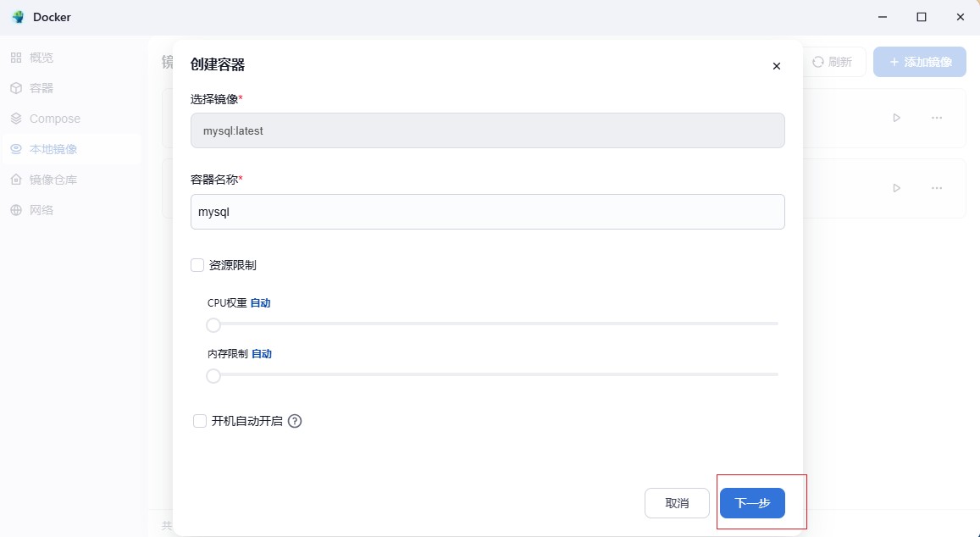Click the 镜像仓库 registry house icon
The height and width of the screenshot is (537, 980).
pyautogui.click(x=16, y=180)
